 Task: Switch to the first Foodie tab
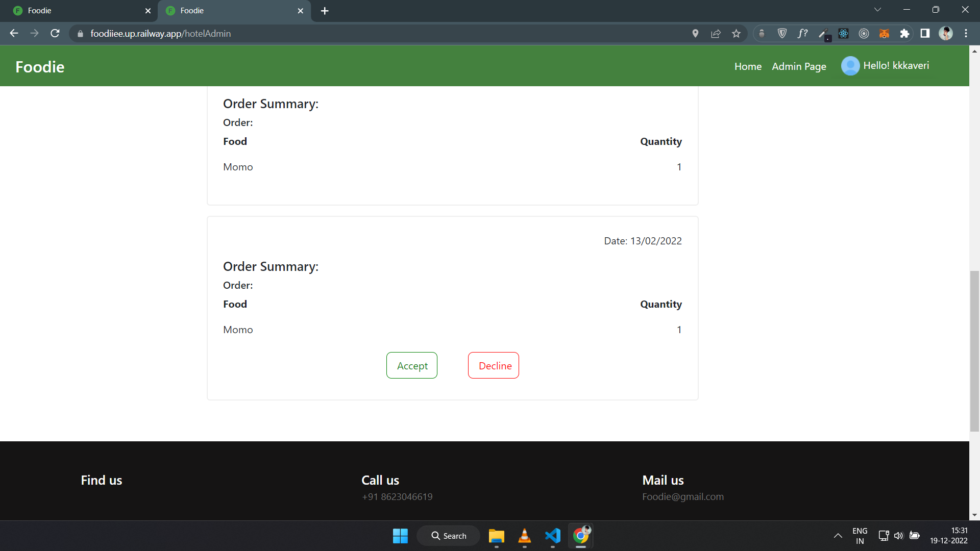click(77, 11)
